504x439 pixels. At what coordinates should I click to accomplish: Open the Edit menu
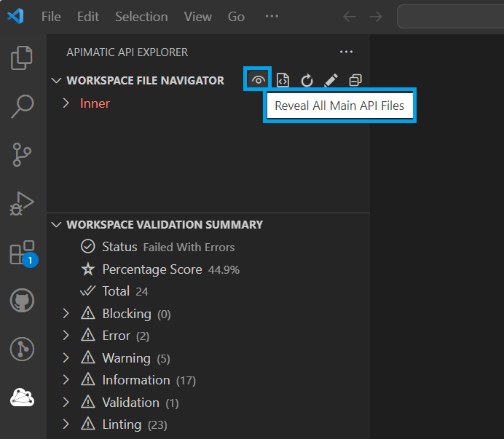click(x=87, y=17)
